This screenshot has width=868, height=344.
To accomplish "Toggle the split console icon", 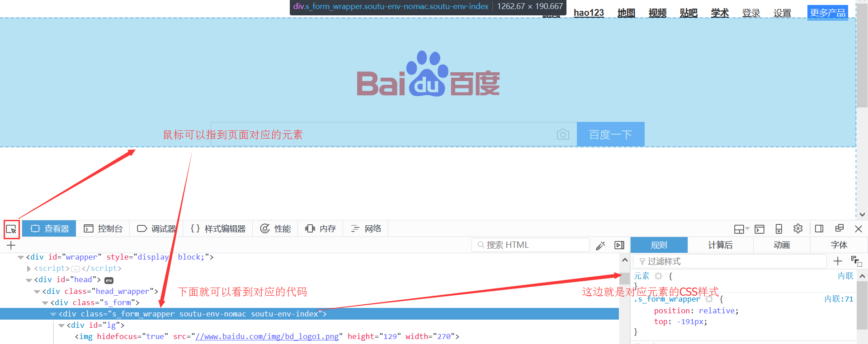I will point(759,229).
